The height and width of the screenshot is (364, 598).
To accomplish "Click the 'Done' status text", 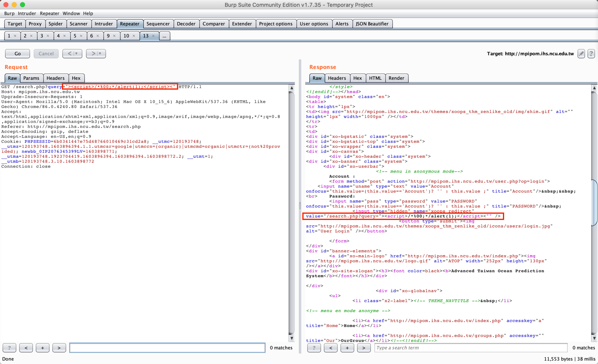I will [x=8, y=359].
